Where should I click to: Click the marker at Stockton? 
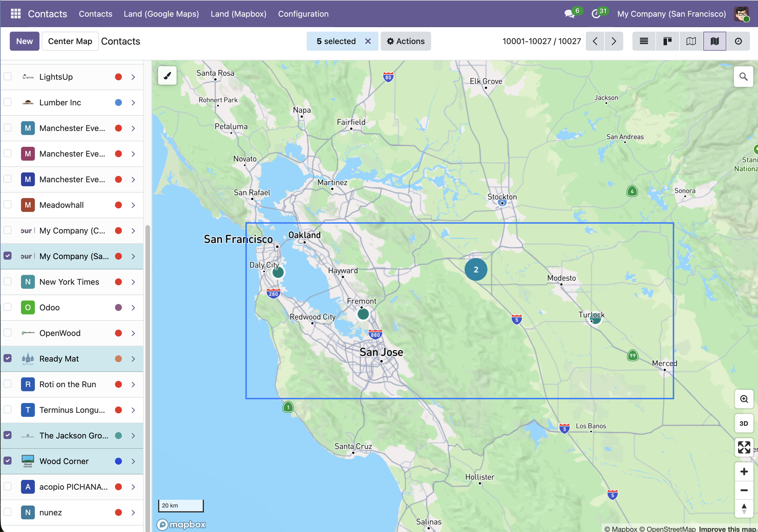point(502,203)
